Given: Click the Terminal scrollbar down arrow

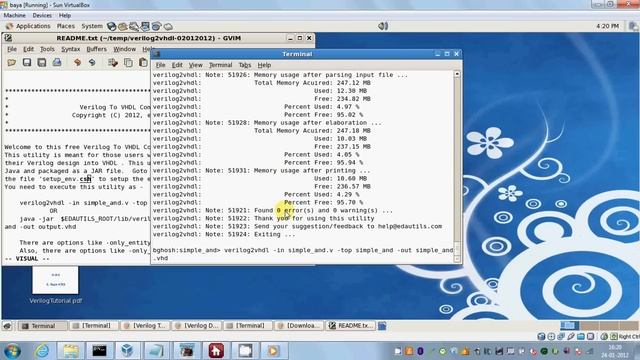Looking at the screenshot, I should pyautogui.click(x=457, y=259).
